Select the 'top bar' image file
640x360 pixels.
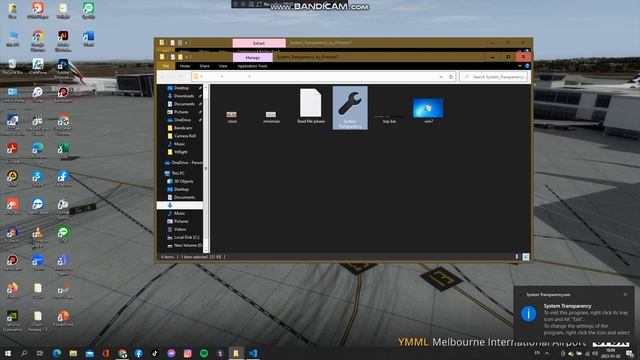[x=389, y=119]
